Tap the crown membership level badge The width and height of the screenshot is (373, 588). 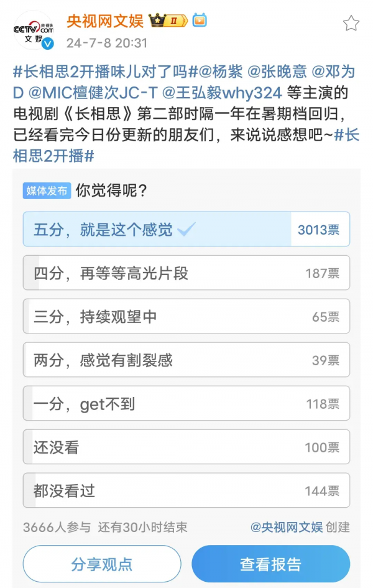pyautogui.click(x=167, y=21)
